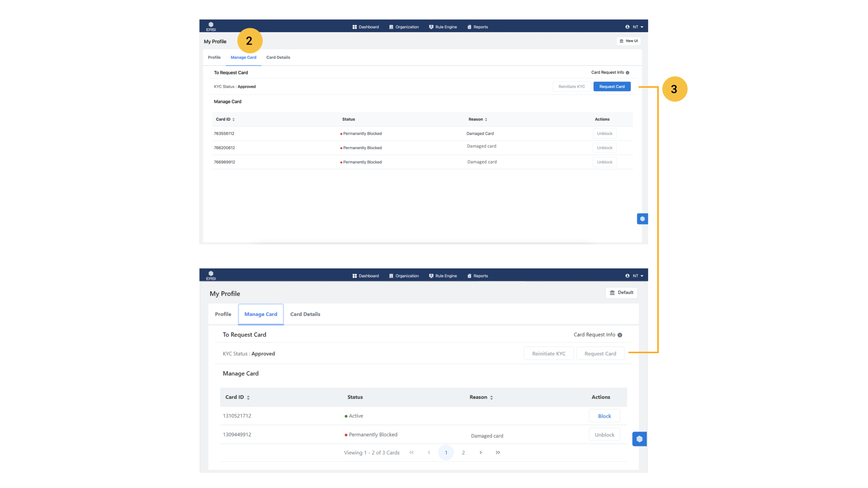Click the last-page double chevron in pagination

(x=498, y=452)
